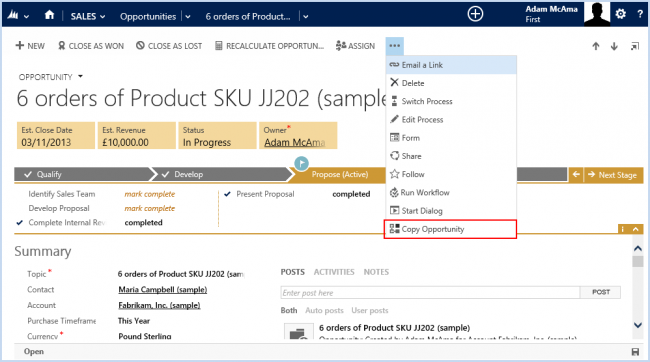Click the POST button
Screen dimensions: 650x362
(601, 292)
